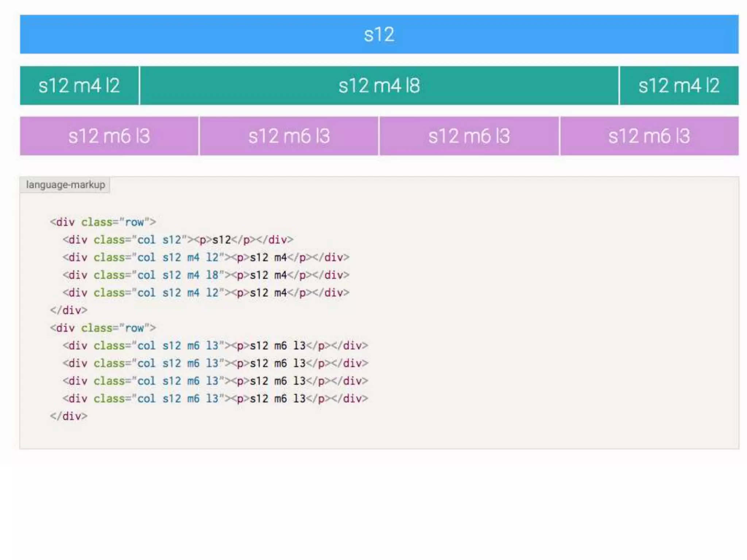Image resolution: width=747 pixels, height=560 pixels.
Task: Click the language-markup label tab
Action: pyautogui.click(x=65, y=185)
